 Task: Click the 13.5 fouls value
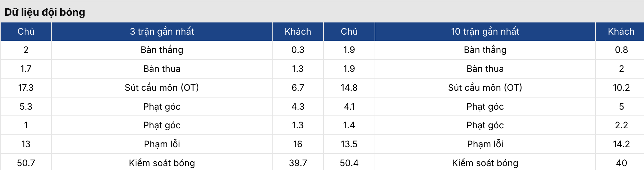pos(349,144)
